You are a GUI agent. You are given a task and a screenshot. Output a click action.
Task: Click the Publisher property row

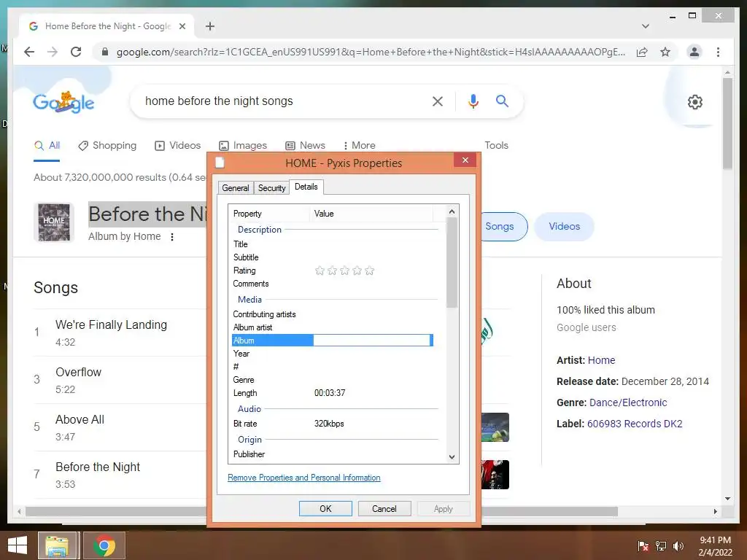[x=332, y=454]
